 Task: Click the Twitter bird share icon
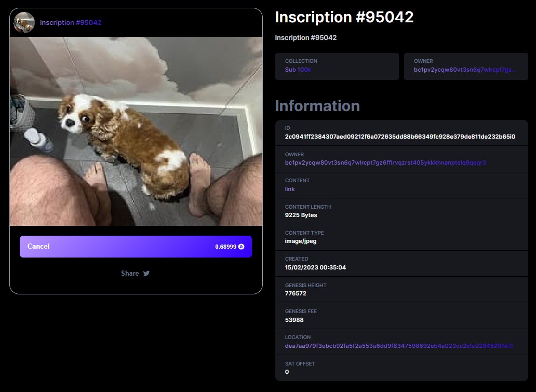tap(146, 273)
